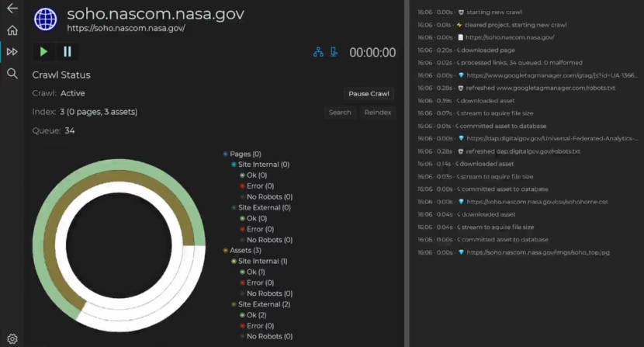This screenshot has height=347, width=644.
Task: Toggle Ok (0) under Pages Site External
Action: pyautogui.click(x=254, y=218)
